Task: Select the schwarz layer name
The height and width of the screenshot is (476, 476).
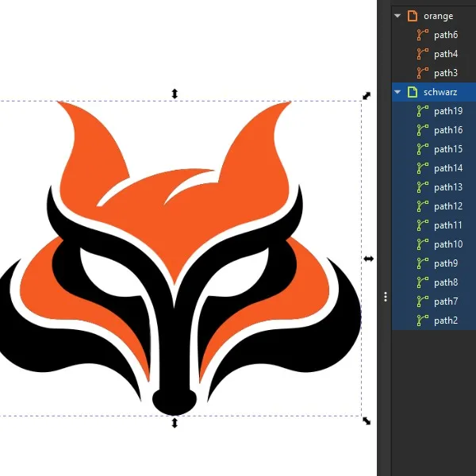Action: [x=440, y=92]
